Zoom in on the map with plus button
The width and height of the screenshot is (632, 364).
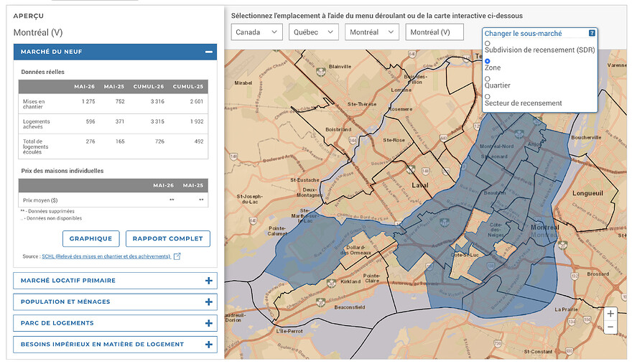610,314
